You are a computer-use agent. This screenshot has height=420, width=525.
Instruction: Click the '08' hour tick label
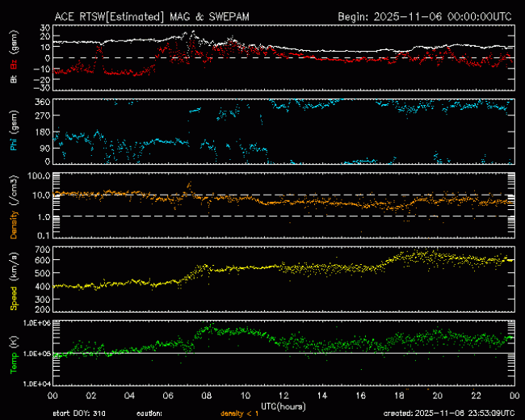pos(207,396)
